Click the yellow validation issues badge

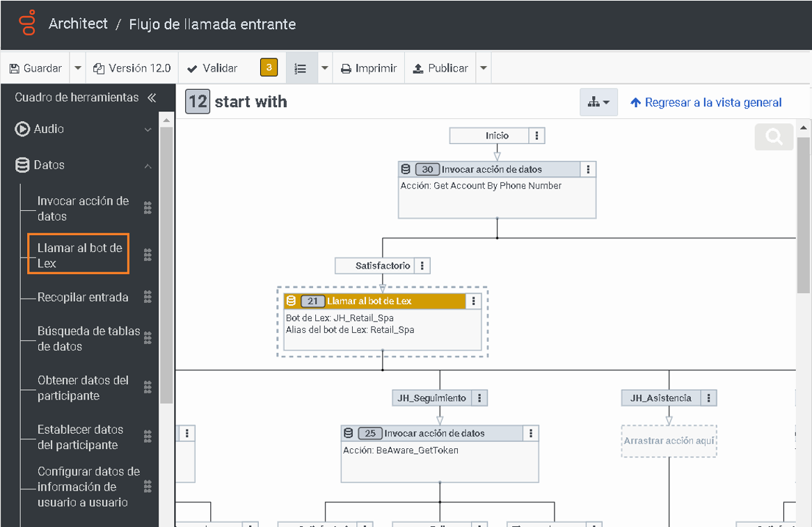tap(269, 68)
